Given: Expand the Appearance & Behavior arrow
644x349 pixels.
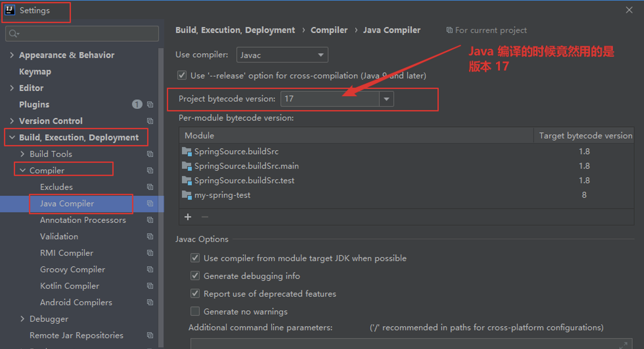Looking at the screenshot, I should click(x=12, y=55).
